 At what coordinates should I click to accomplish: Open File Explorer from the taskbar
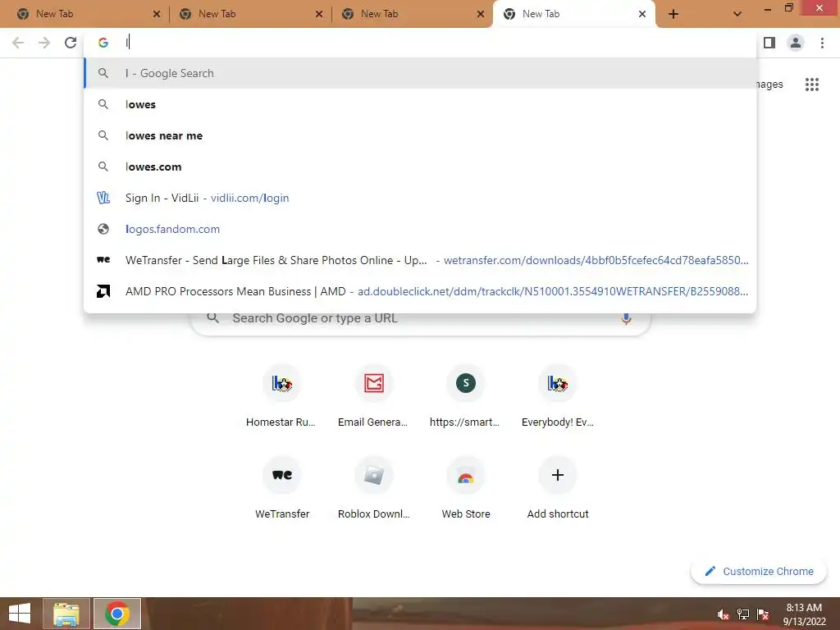[x=66, y=614]
